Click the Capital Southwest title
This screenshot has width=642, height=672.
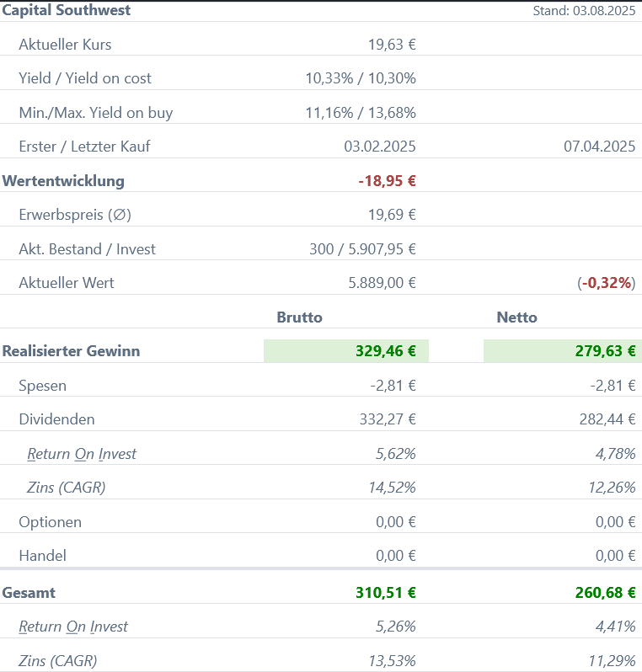[67, 11]
